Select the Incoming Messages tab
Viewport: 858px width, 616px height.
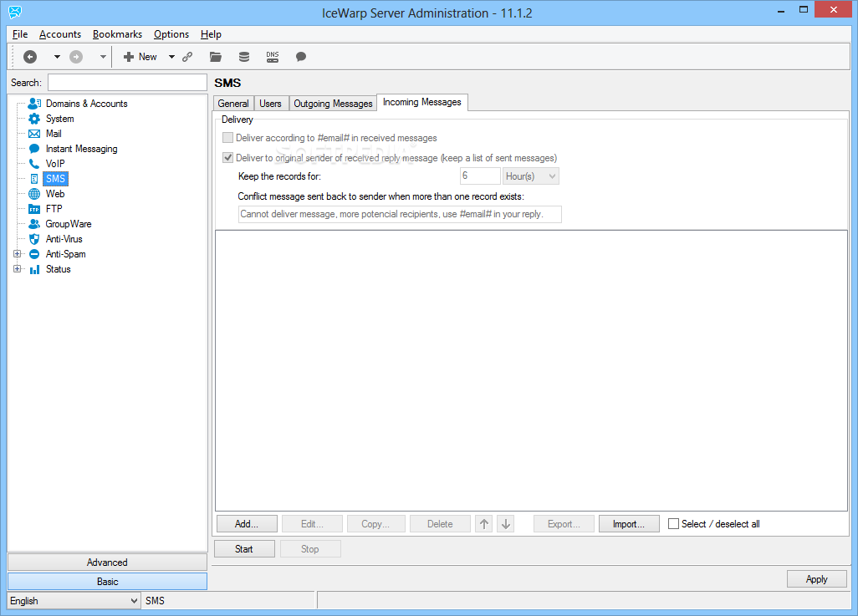click(421, 102)
